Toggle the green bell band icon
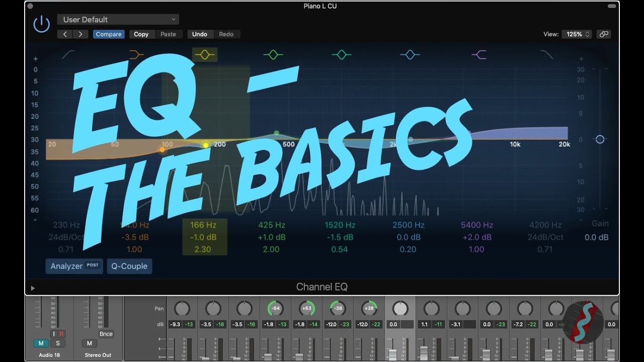This screenshot has width=644, height=362. coord(273,55)
